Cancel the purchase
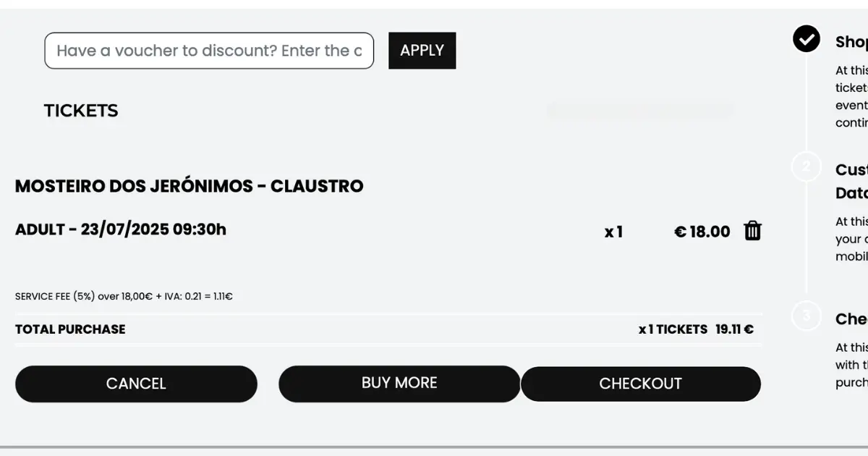 click(136, 384)
